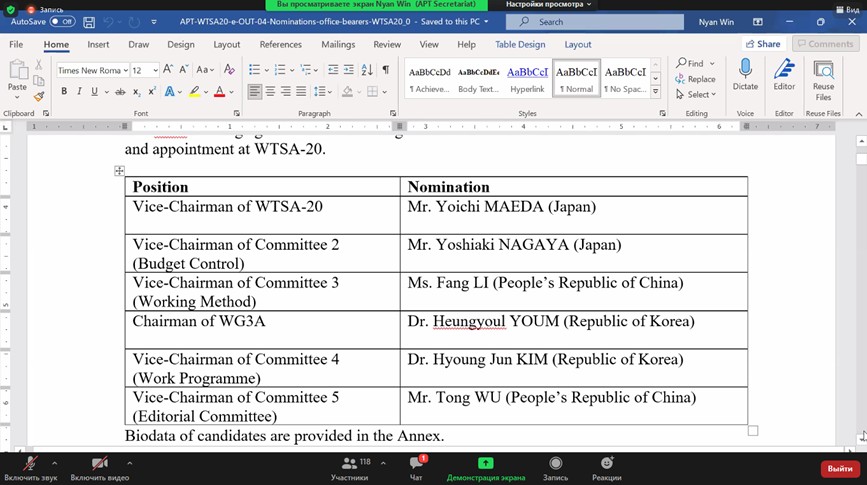
Task: Click the Shading paint bucket icon
Action: coord(347,91)
